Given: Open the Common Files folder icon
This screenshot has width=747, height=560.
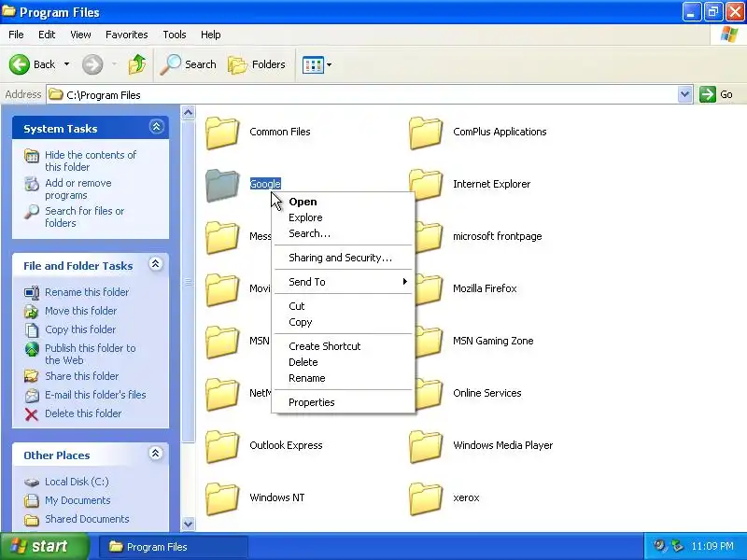Looking at the screenshot, I should pyautogui.click(x=222, y=133).
